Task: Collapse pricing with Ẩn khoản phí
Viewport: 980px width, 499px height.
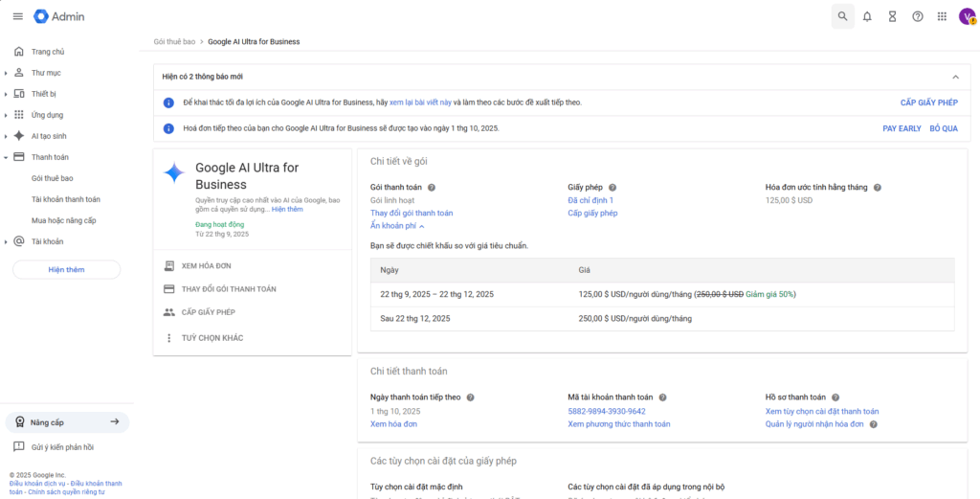Action: [x=397, y=226]
